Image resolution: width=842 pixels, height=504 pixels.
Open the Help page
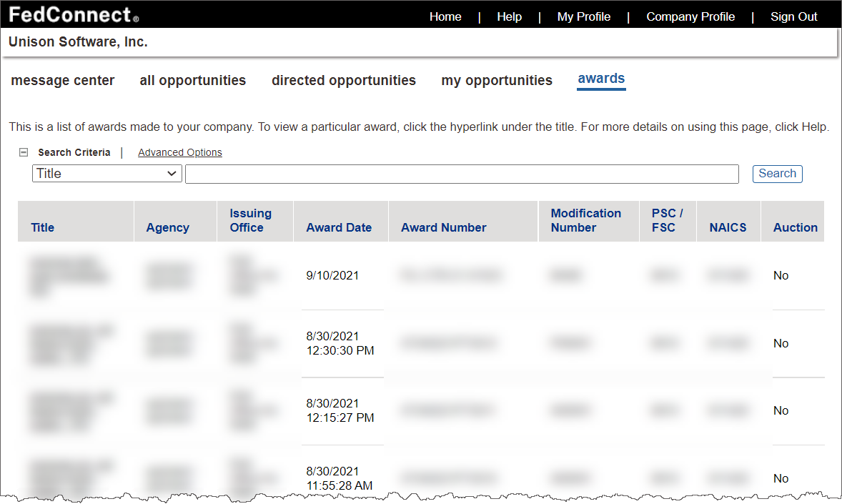point(509,16)
